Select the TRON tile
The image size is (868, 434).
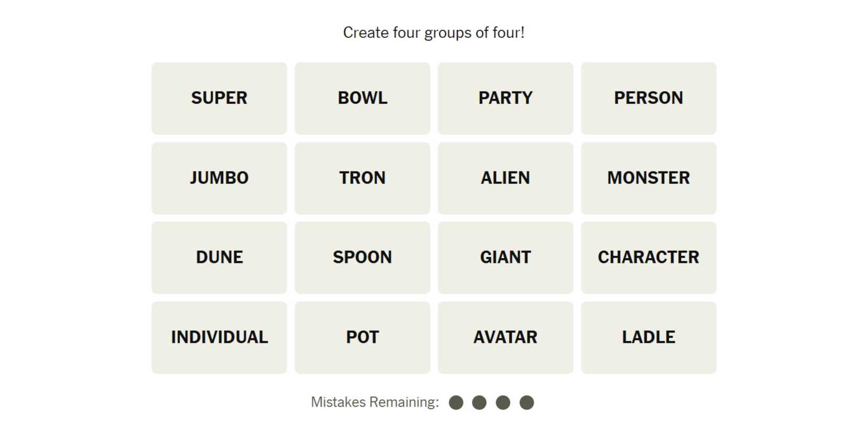(x=362, y=178)
